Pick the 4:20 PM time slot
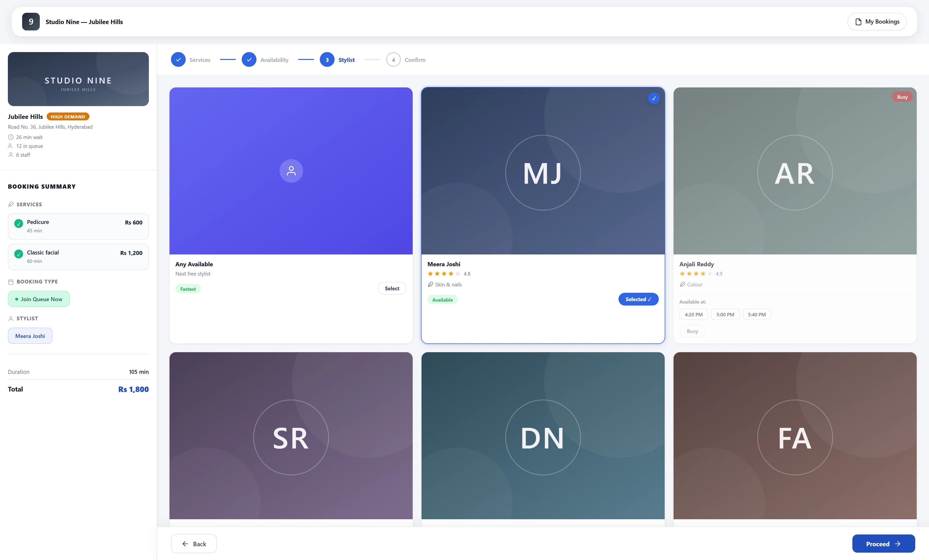The width and height of the screenshot is (929, 560). (x=693, y=314)
